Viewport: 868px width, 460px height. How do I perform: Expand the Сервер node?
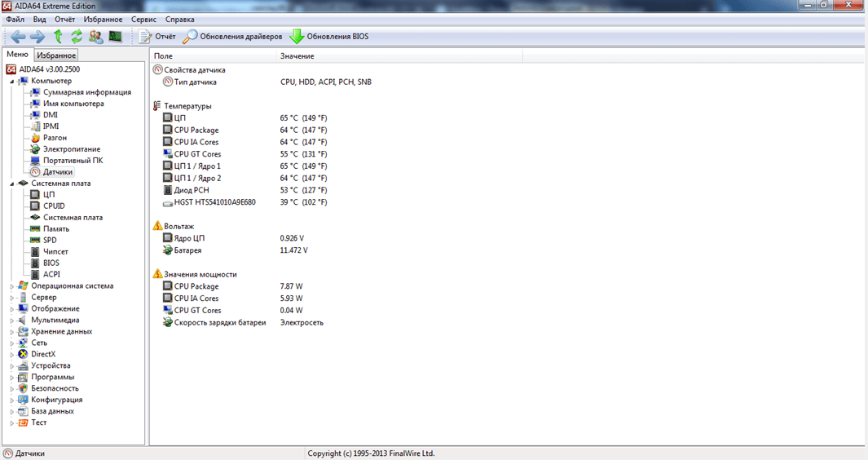pyautogui.click(x=11, y=298)
